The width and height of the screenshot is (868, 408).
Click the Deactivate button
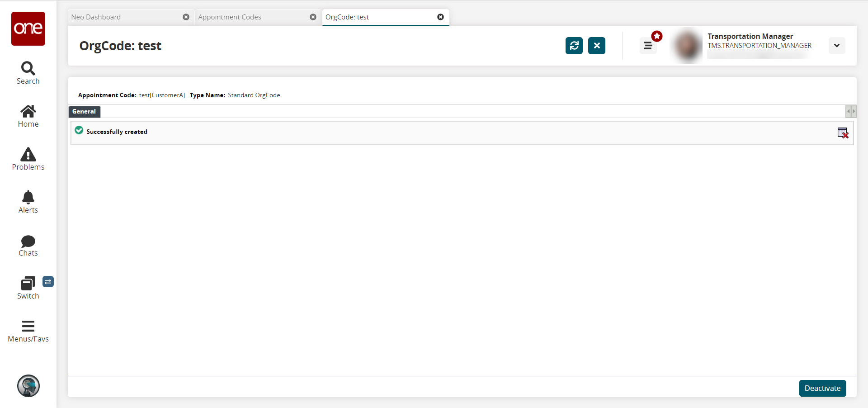(x=822, y=388)
